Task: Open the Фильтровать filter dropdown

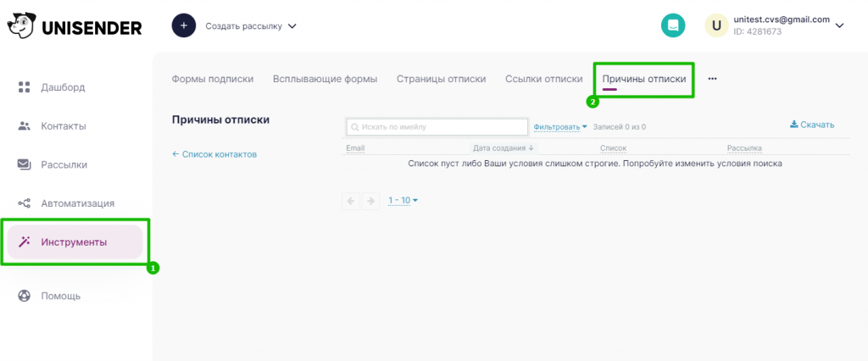Action: tap(560, 127)
